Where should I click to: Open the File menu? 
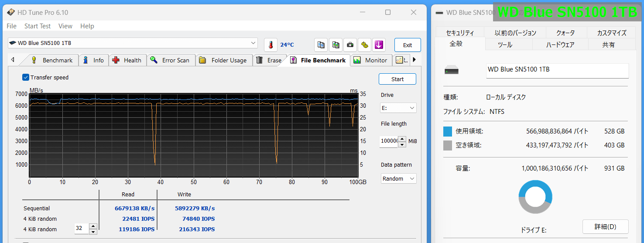tap(11, 26)
